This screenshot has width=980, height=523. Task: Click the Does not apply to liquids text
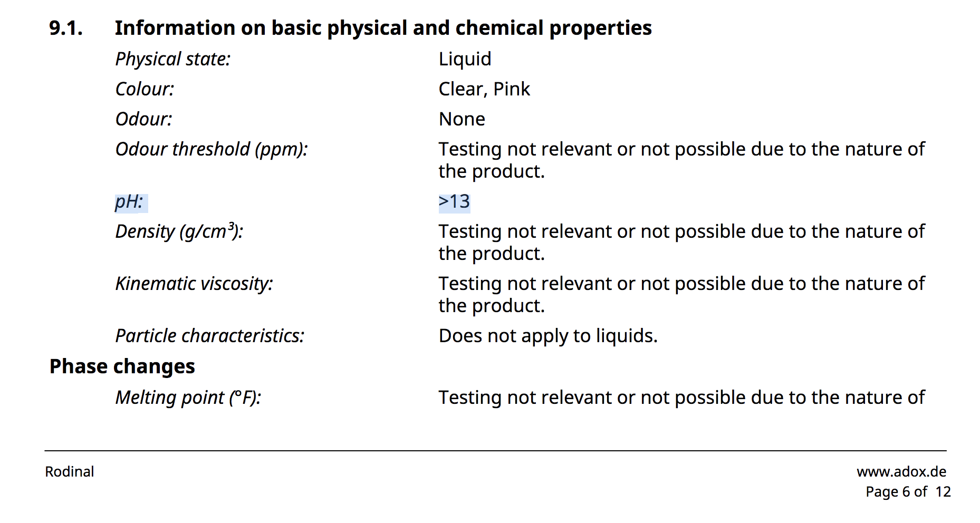click(x=548, y=336)
